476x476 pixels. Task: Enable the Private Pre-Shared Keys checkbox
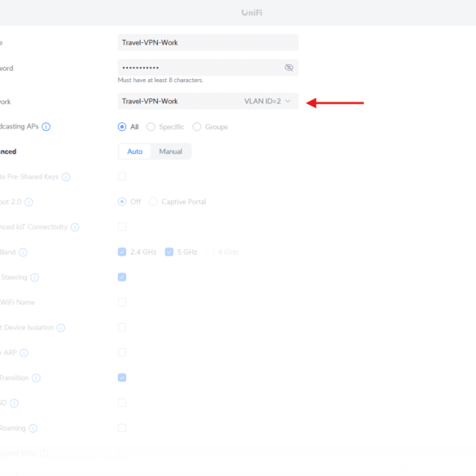pos(122,177)
